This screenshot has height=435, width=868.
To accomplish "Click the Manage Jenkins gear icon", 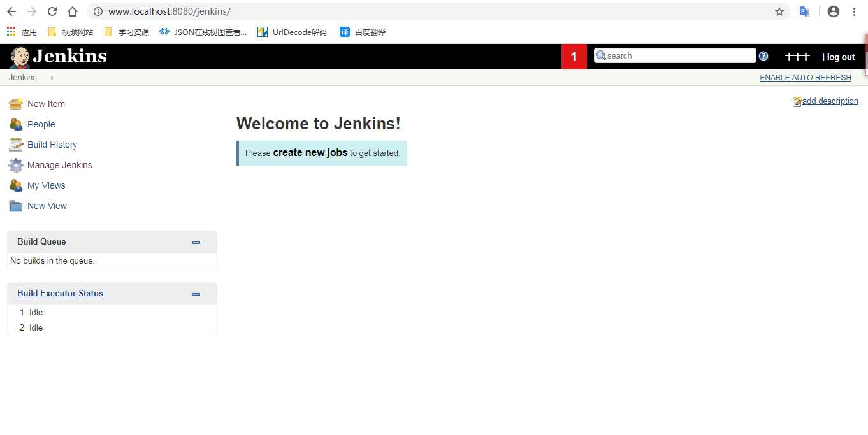I will point(16,165).
